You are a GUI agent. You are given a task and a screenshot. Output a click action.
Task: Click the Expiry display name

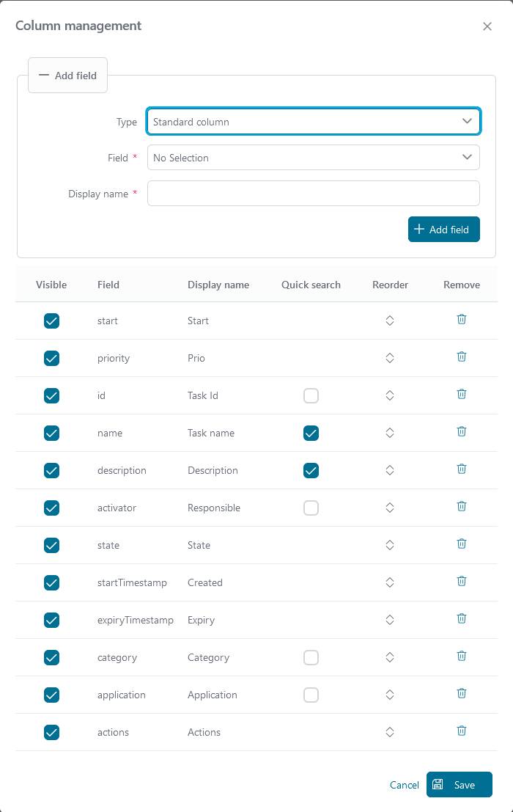point(201,621)
